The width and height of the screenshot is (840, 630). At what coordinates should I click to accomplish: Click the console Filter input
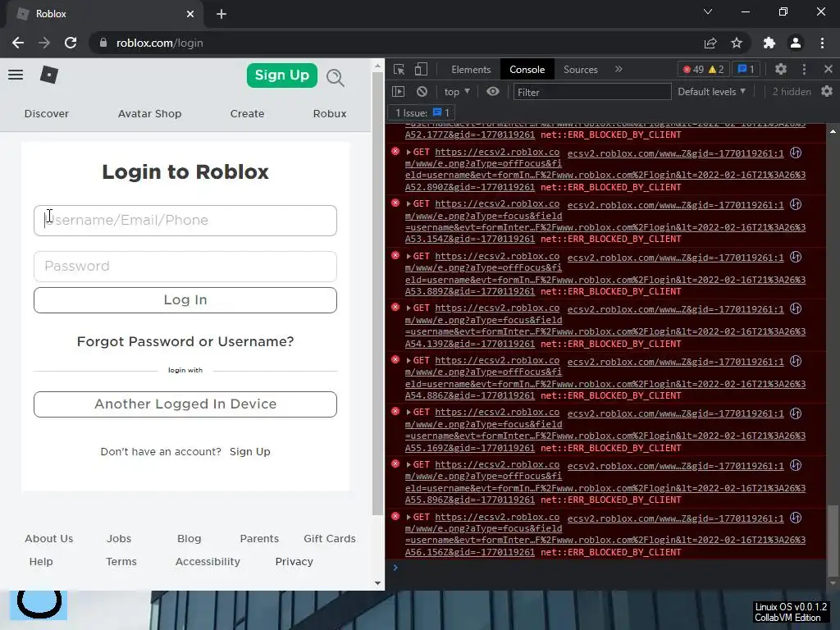pos(592,92)
